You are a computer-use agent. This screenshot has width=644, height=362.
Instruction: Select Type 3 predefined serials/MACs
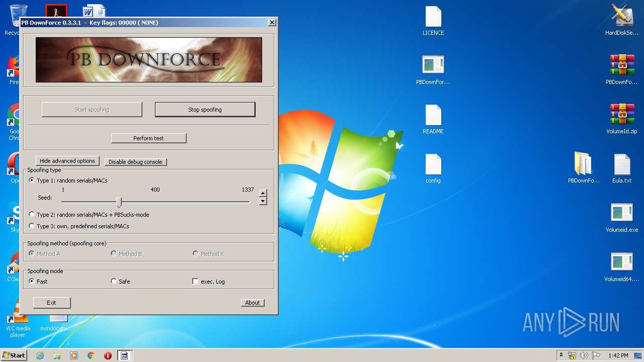click(x=79, y=226)
